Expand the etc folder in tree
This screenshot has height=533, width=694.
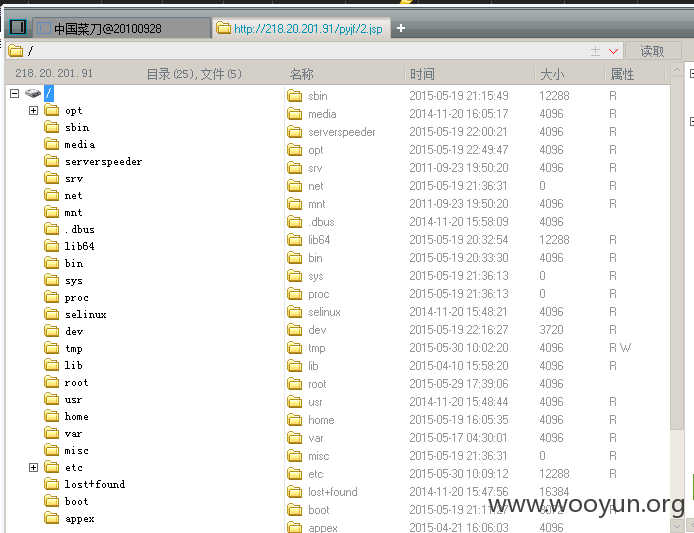pos(33,467)
